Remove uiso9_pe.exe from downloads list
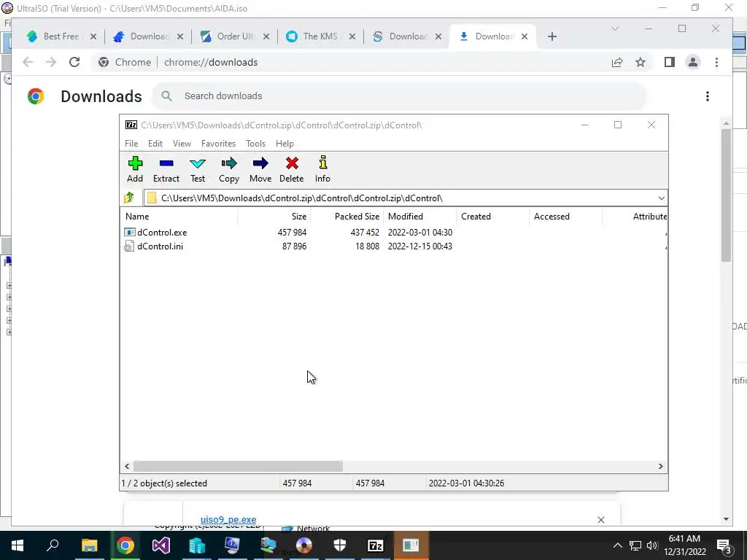The height and width of the screenshot is (560, 747). [x=601, y=519]
